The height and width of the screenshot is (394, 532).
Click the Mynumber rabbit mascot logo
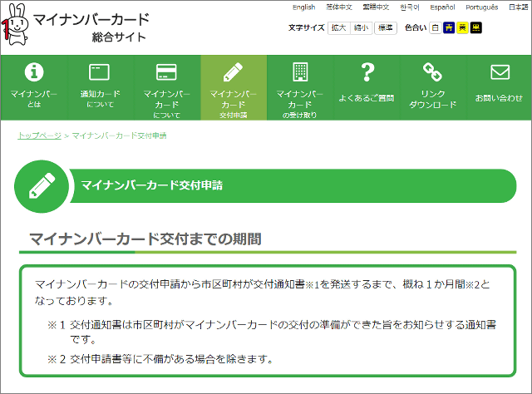pos(17,23)
